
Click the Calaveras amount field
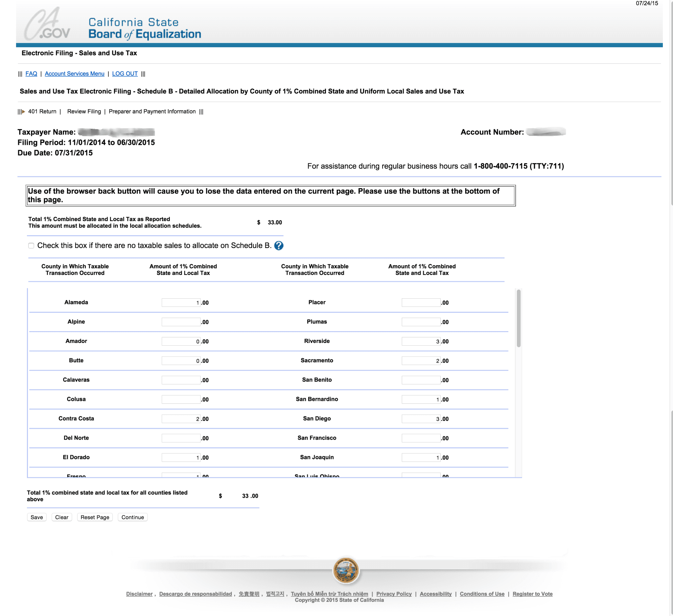[x=181, y=380]
